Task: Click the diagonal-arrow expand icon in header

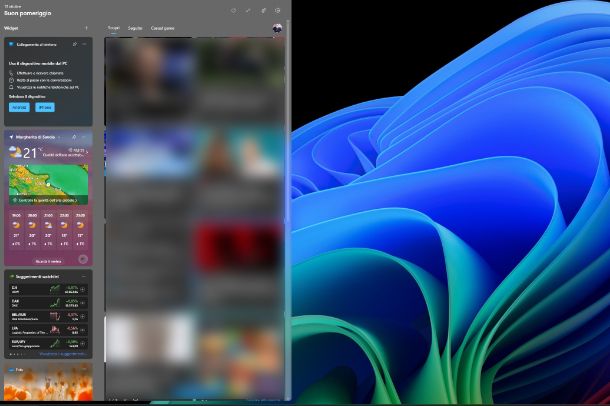Action: [x=248, y=10]
